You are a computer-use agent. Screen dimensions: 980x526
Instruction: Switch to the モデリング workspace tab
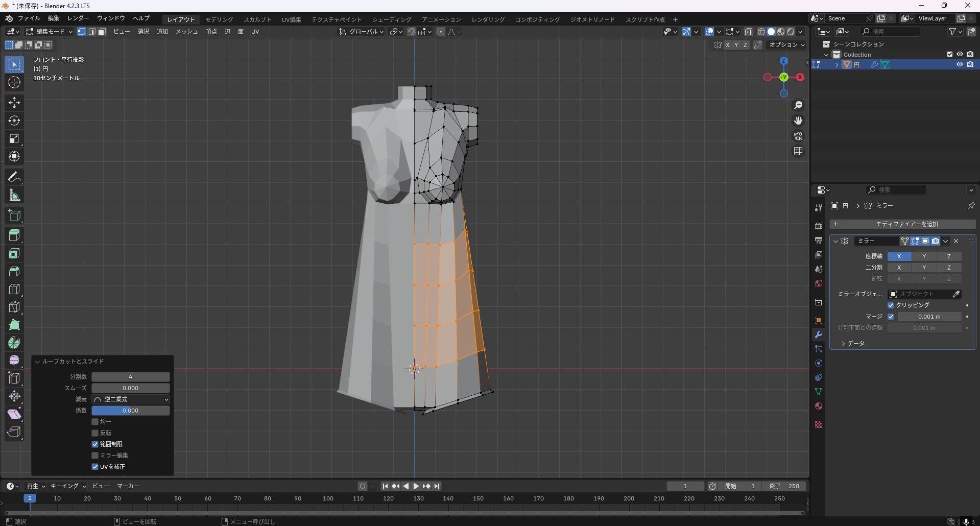(220, 19)
